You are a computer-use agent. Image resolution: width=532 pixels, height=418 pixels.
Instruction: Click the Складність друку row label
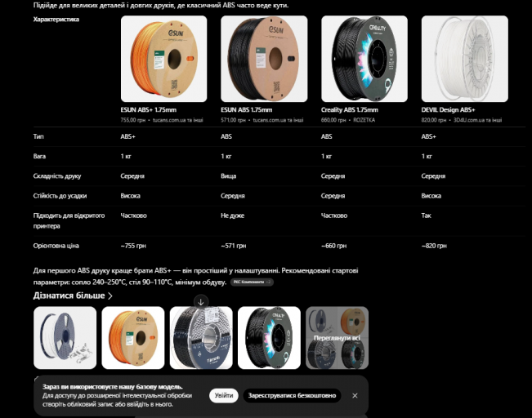(57, 176)
